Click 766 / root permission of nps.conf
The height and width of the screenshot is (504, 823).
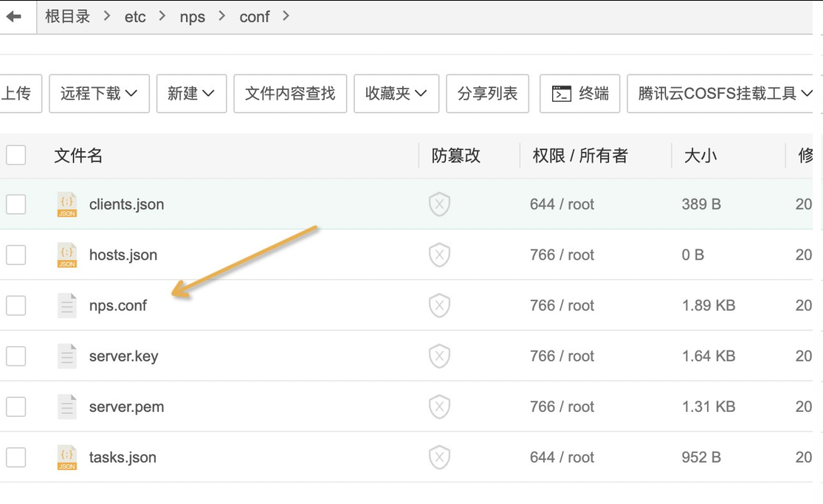562,305
